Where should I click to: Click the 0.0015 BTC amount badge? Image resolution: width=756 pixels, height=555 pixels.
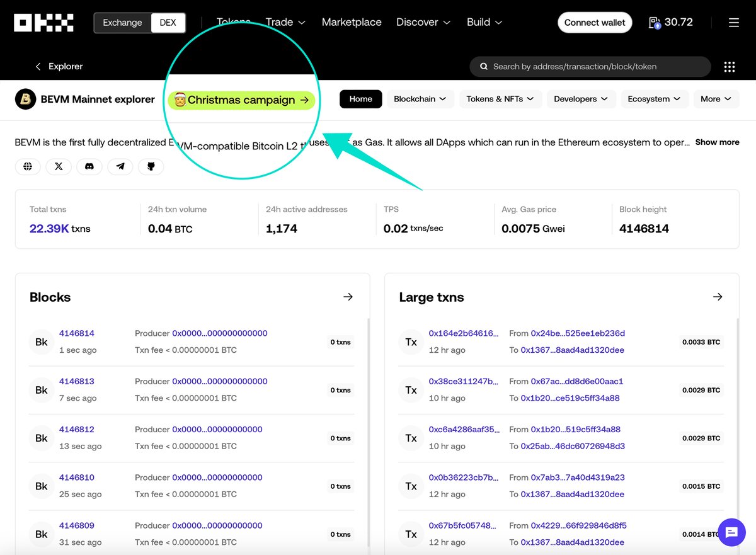pos(701,486)
